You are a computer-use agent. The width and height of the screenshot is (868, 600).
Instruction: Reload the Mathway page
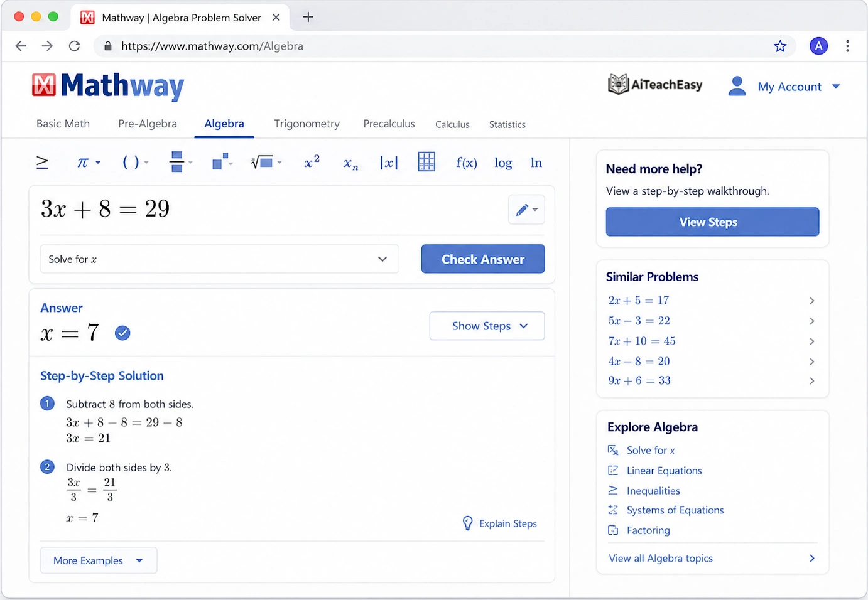[x=74, y=46]
